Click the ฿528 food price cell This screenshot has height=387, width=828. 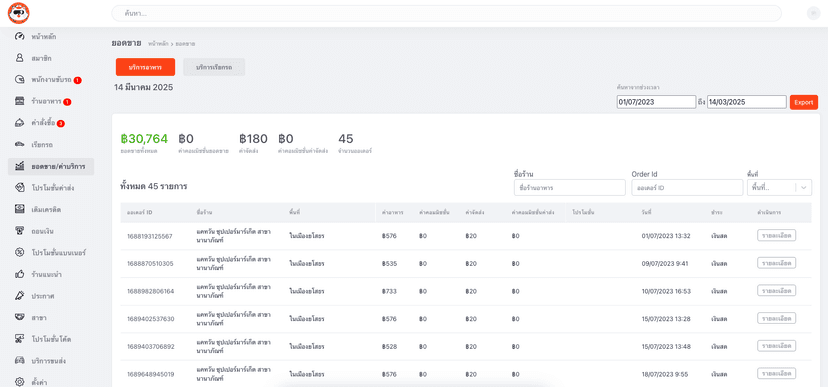pyautogui.click(x=389, y=346)
